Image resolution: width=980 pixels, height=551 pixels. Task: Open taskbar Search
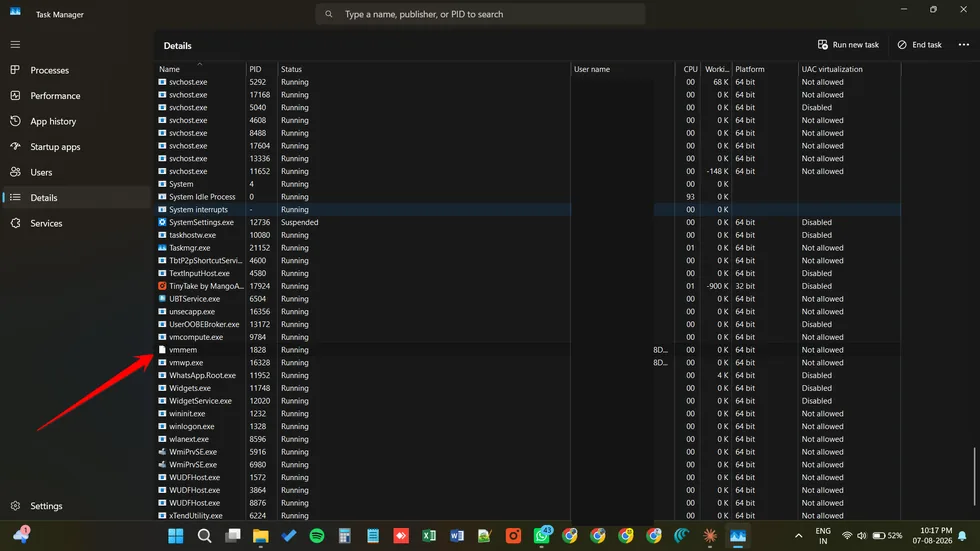pos(204,536)
